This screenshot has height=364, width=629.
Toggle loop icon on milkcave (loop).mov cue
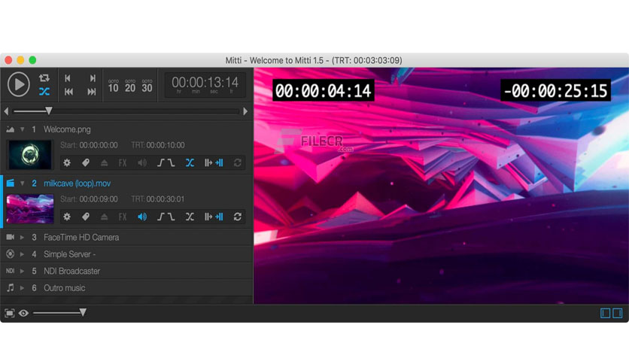pyautogui.click(x=238, y=217)
